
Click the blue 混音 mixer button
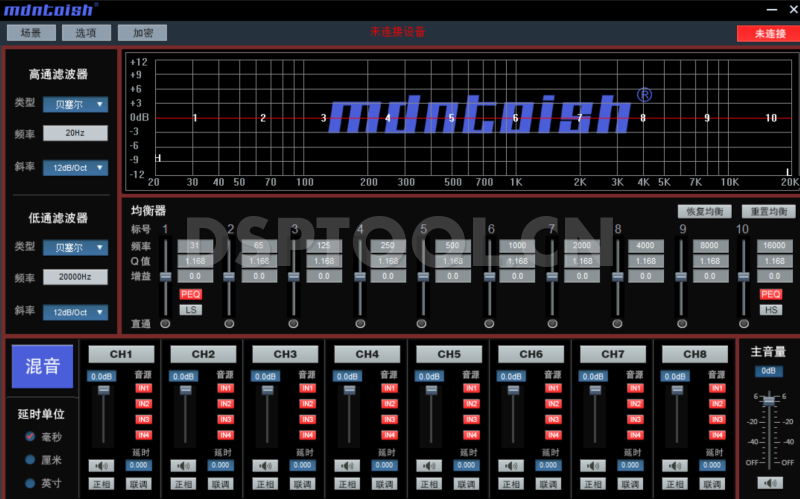(x=42, y=366)
